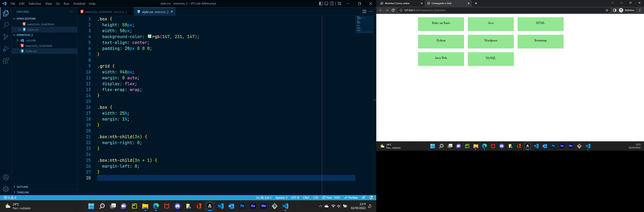Open the feedback icon in status bar

coord(364,197)
